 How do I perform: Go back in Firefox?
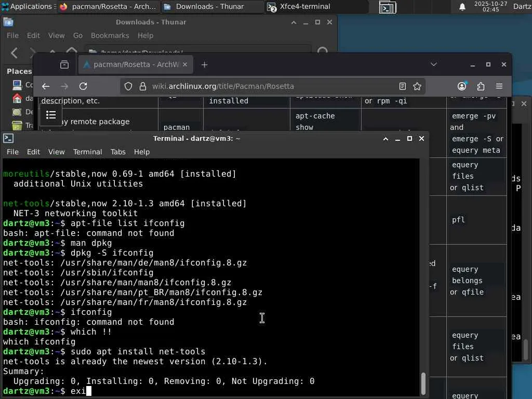point(46,86)
